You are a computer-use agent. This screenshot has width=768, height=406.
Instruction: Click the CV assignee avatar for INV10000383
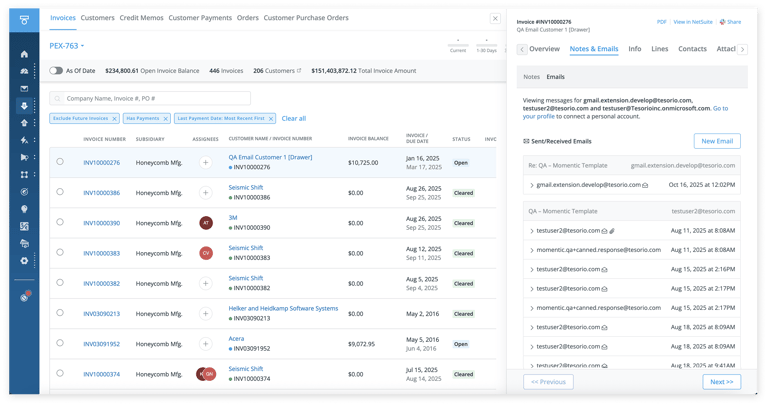206,253
